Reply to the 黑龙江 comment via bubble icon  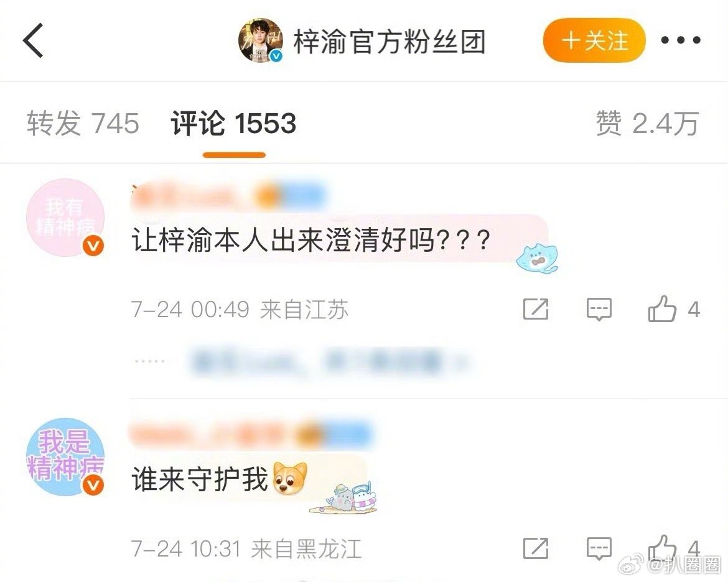coord(599,548)
